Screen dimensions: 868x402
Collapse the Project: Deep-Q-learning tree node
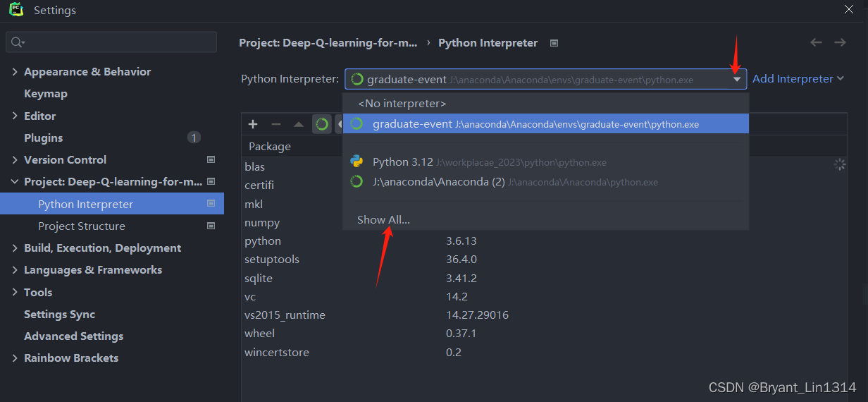click(15, 182)
